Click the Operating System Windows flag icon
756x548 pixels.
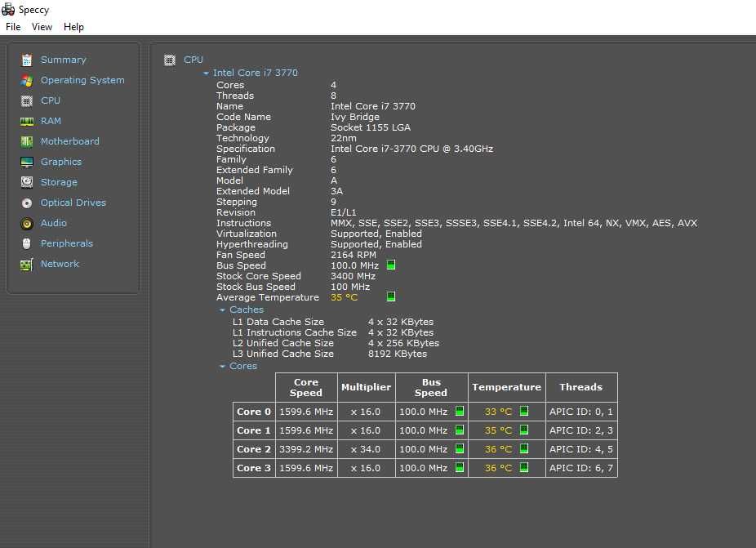pyautogui.click(x=27, y=81)
